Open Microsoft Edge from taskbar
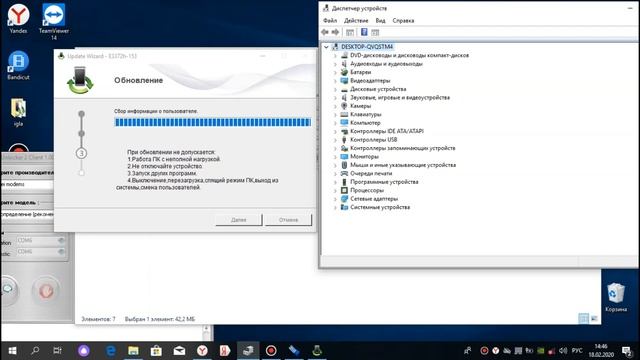640x360 pixels. click(x=110, y=351)
